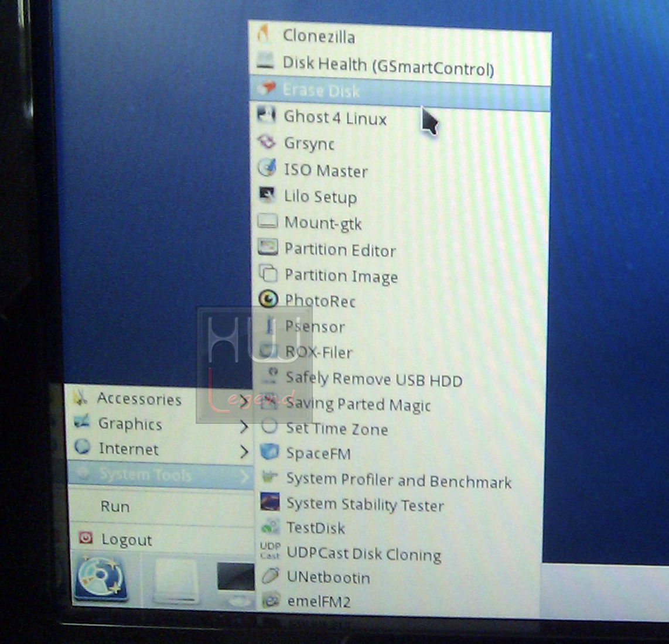Select Saving Parted Magic
The height and width of the screenshot is (644, 669).
click(x=400, y=404)
